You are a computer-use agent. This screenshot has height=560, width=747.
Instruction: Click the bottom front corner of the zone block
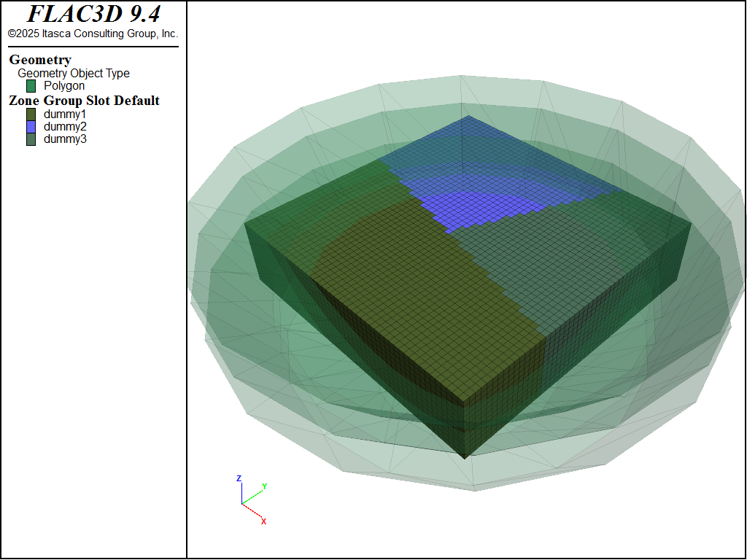(x=465, y=457)
